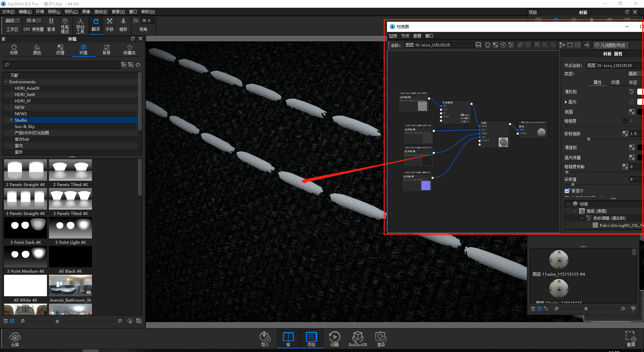The image size is (644, 352).
Task: Collapse the Environments tree node
Action: click(5, 82)
